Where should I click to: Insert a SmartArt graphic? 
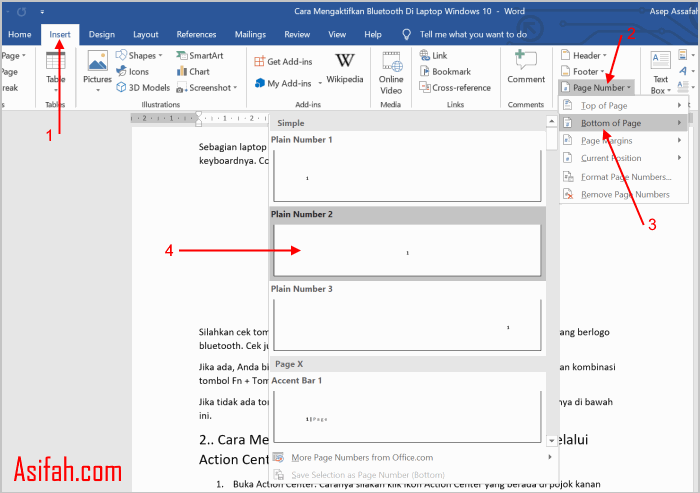coord(200,55)
